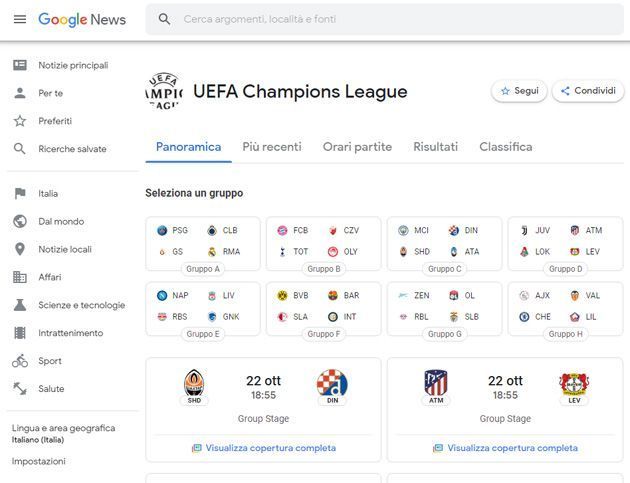Open Notizie principali from sidebar

[72, 65]
